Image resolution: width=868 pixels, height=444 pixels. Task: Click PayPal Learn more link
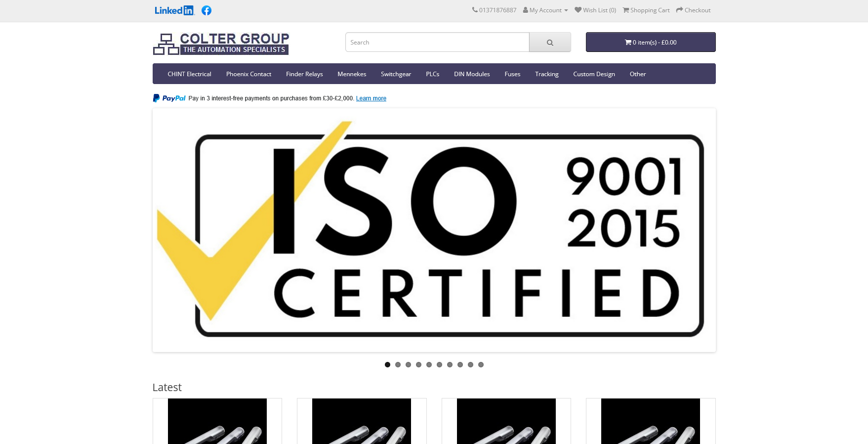click(371, 98)
